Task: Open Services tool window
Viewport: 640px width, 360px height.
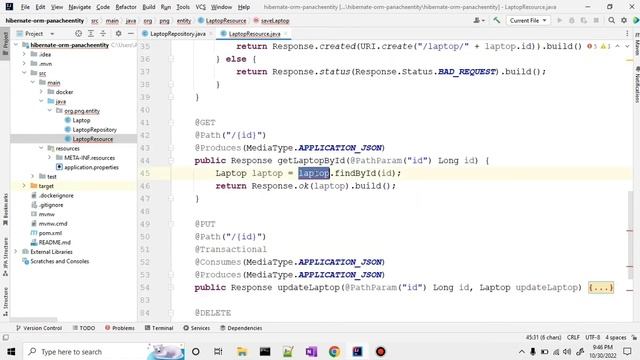Action: [196, 328]
